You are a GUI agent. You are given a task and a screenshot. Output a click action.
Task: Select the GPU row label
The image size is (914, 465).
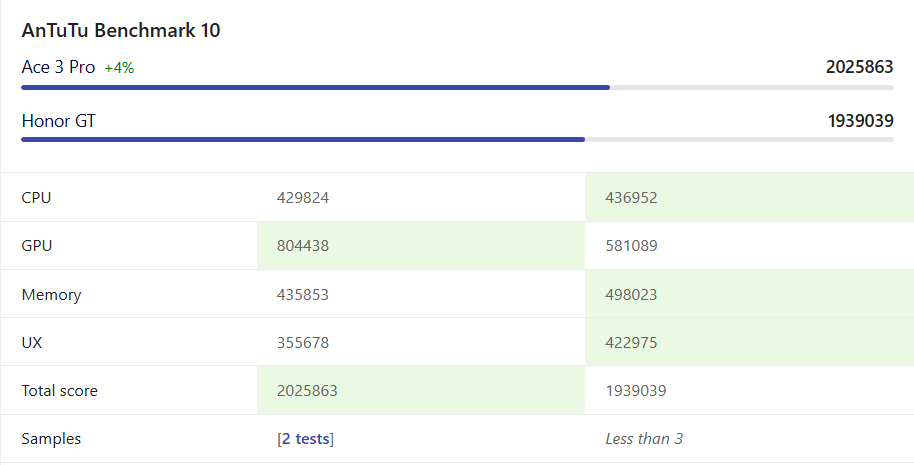[x=37, y=245]
